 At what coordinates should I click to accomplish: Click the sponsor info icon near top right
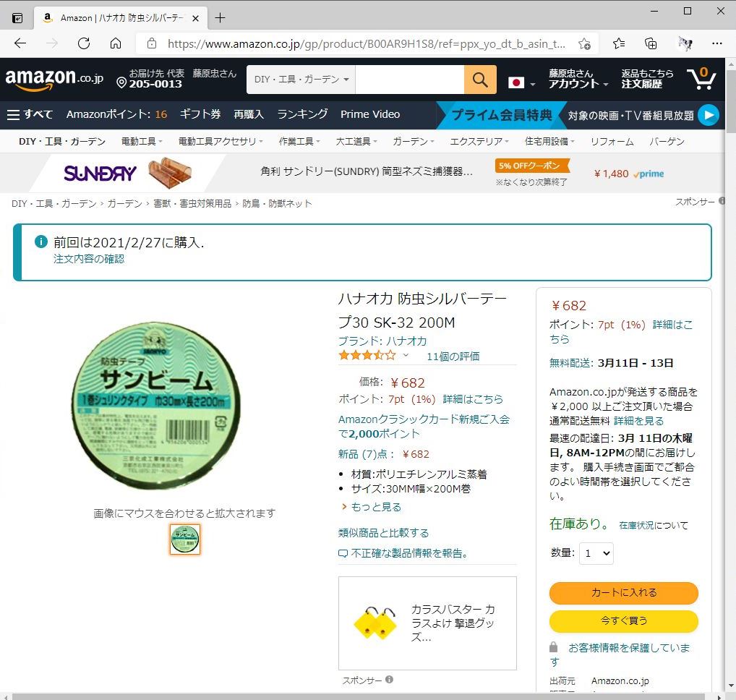(x=722, y=201)
